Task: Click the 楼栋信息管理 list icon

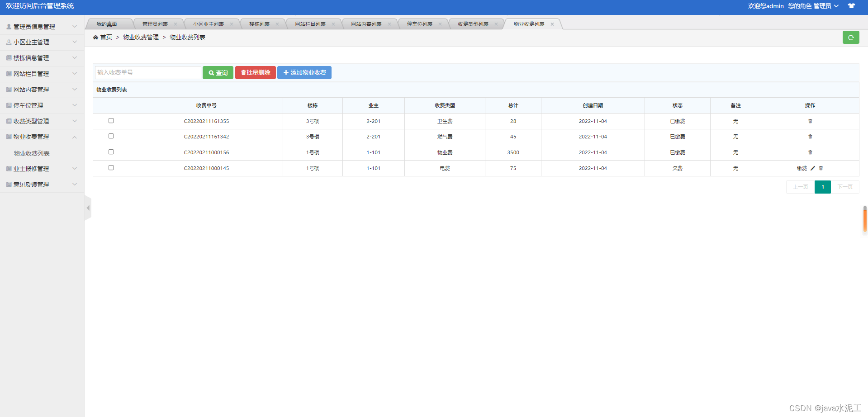Action: tap(9, 58)
